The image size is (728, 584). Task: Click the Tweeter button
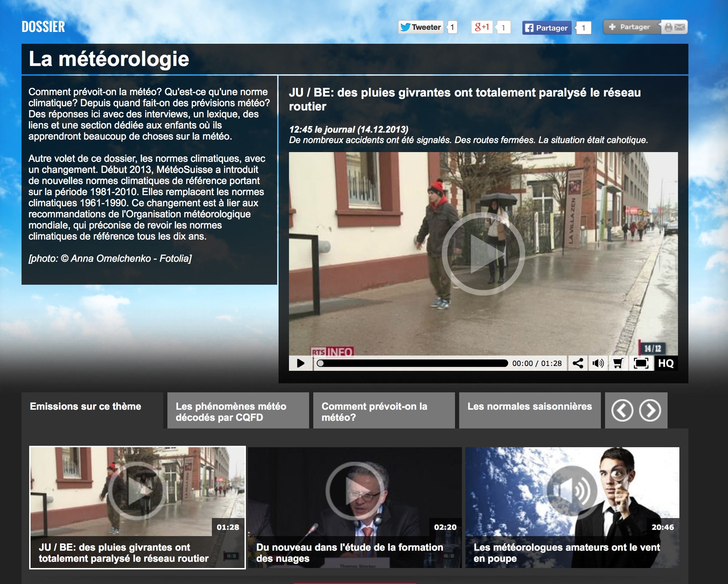(421, 27)
